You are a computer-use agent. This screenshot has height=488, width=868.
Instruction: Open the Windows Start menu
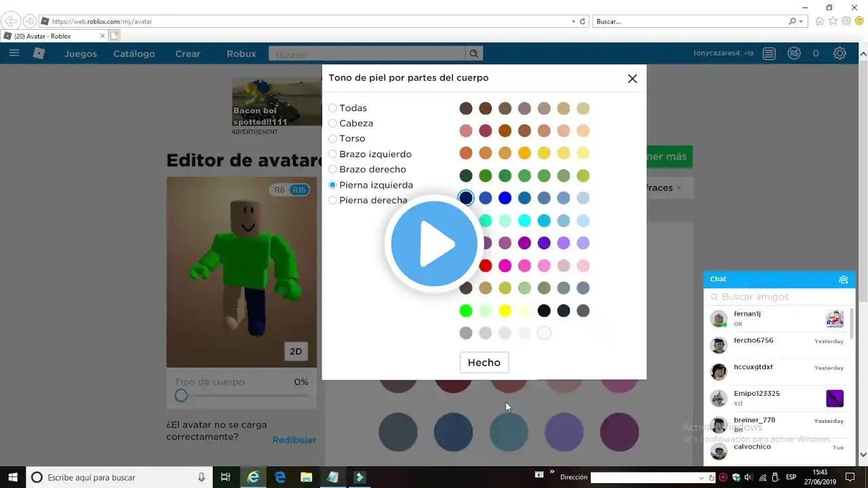tap(13, 477)
